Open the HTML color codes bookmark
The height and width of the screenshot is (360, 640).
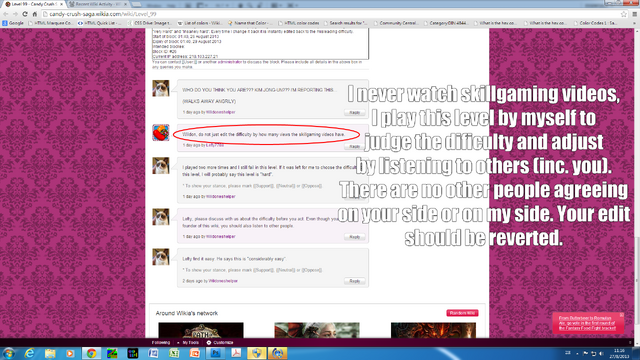[x=298, y=23]
